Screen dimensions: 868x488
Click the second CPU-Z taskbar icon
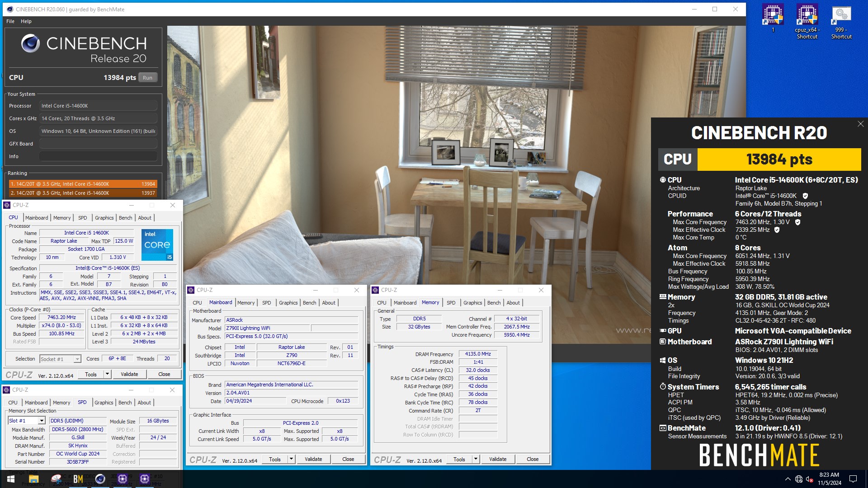(x=145, y=479)
